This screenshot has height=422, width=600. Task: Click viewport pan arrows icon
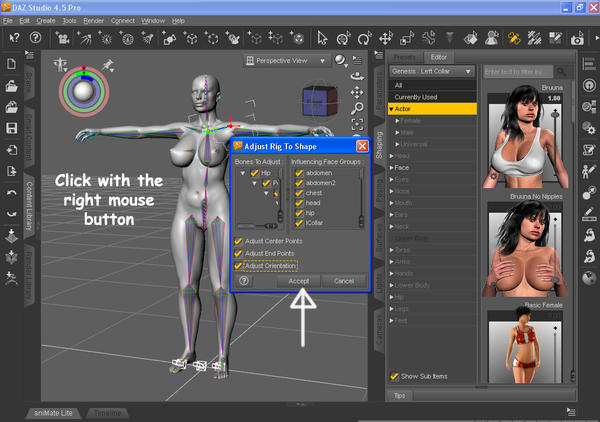(357, 92)
